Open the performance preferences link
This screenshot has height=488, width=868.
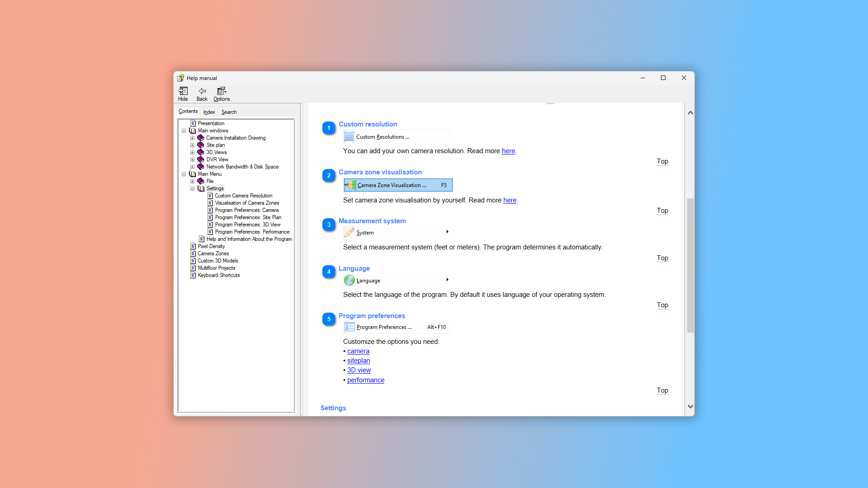pyautogui.click(x=366, y=380)
